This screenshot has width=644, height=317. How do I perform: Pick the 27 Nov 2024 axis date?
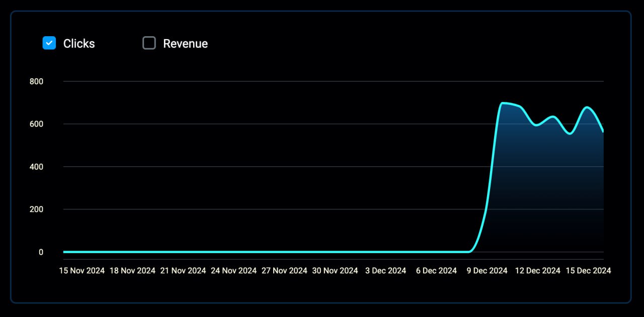[284, 271]
